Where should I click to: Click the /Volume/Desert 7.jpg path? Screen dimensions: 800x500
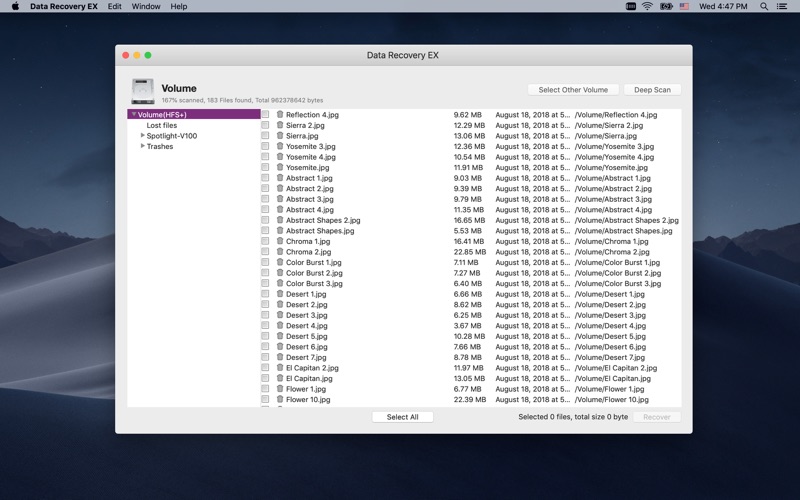pos(610,357)
